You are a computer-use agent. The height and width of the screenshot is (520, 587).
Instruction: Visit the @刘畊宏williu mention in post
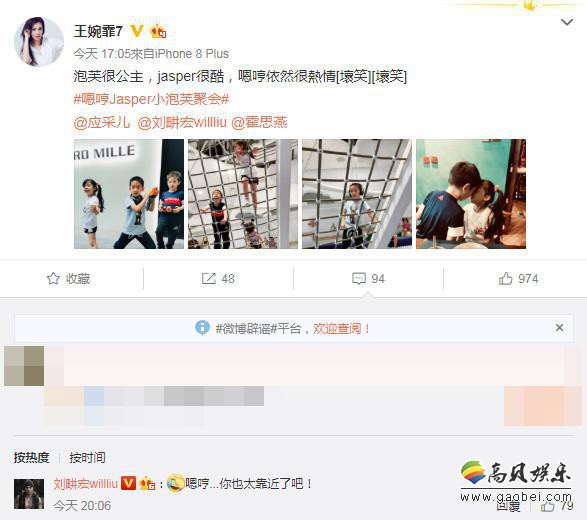182,122
